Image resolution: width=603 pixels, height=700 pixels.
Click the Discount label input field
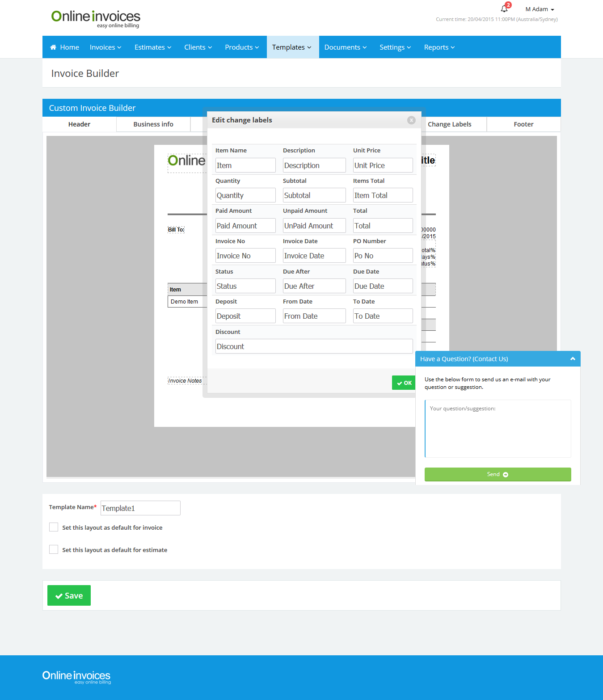point(314,346)
